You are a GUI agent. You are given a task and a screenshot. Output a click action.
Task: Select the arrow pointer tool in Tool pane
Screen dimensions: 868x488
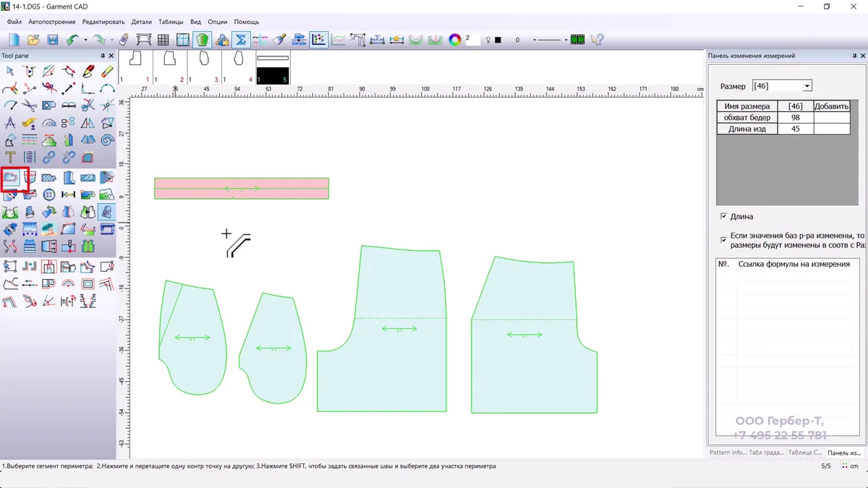[10, 71]
